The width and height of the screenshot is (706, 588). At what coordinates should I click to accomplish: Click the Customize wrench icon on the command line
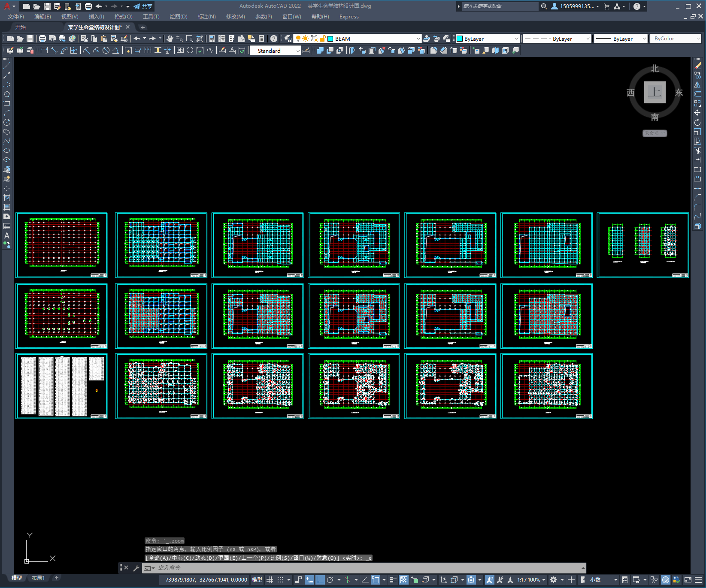[x=136, y=568]
